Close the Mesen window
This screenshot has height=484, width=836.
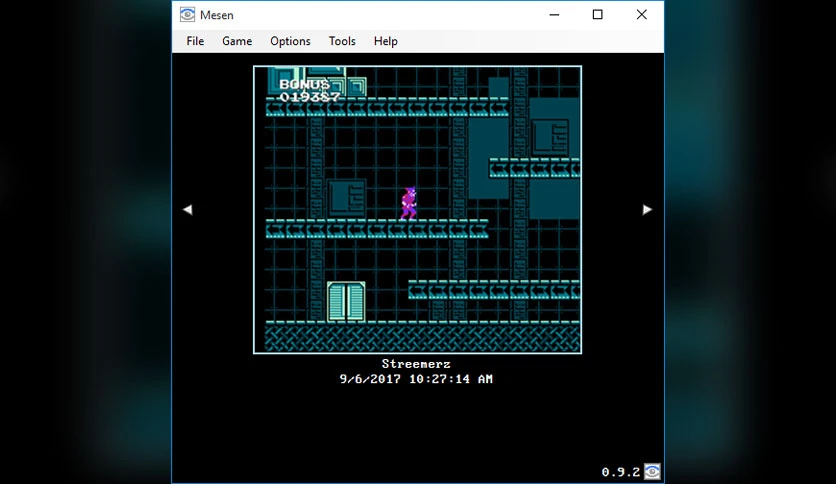(641, 15)
